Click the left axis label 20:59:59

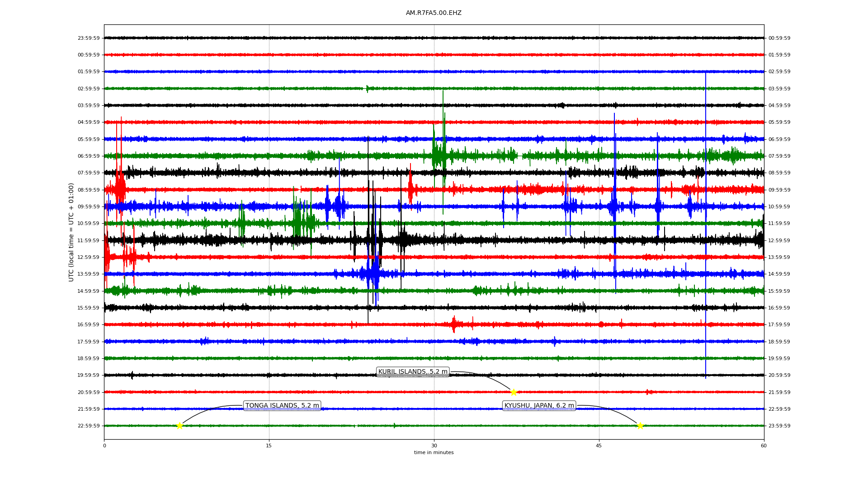click(x=89, y=393)
